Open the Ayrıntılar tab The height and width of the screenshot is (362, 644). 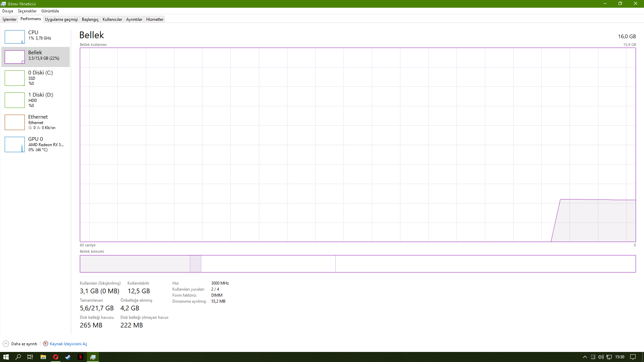[134, 19]
